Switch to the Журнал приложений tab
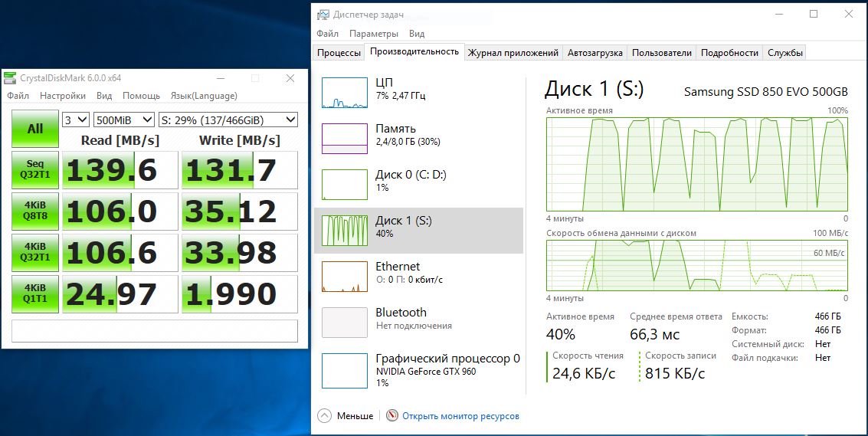 point(513,53)
